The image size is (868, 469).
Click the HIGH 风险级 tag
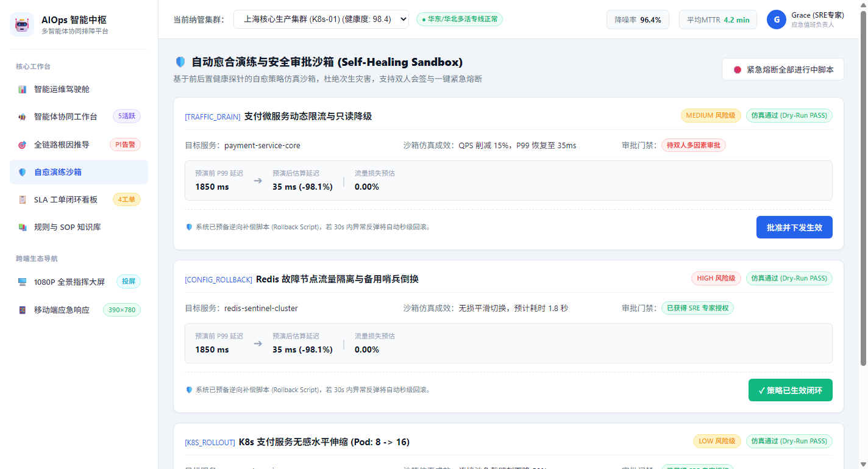tap(716, 278)
